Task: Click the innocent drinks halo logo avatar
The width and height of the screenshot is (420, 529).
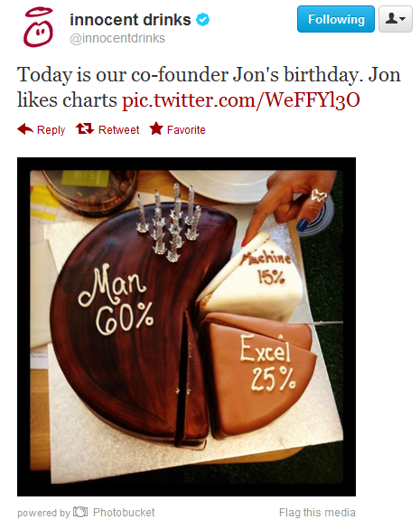Action: click(38, 28)
